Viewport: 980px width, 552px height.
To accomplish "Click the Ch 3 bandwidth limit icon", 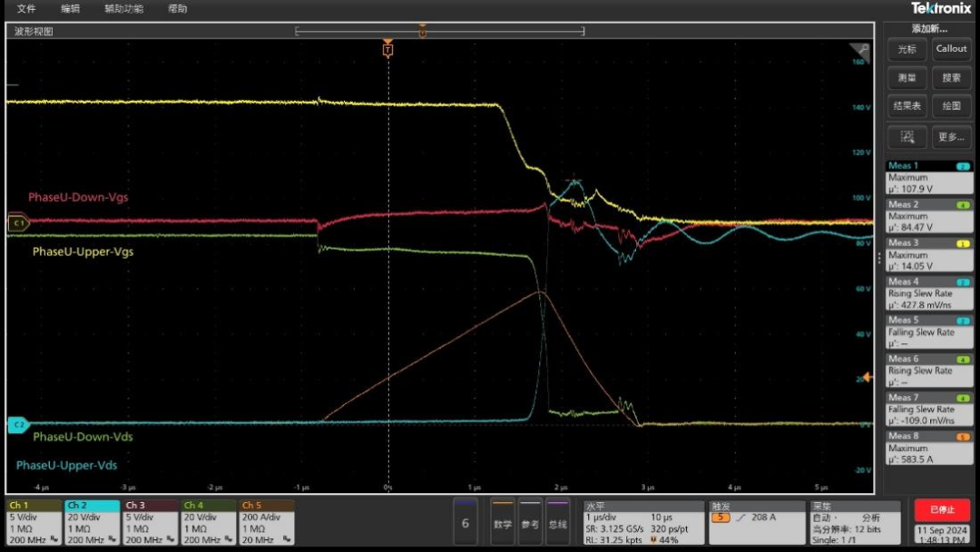I will pos(171,539).
